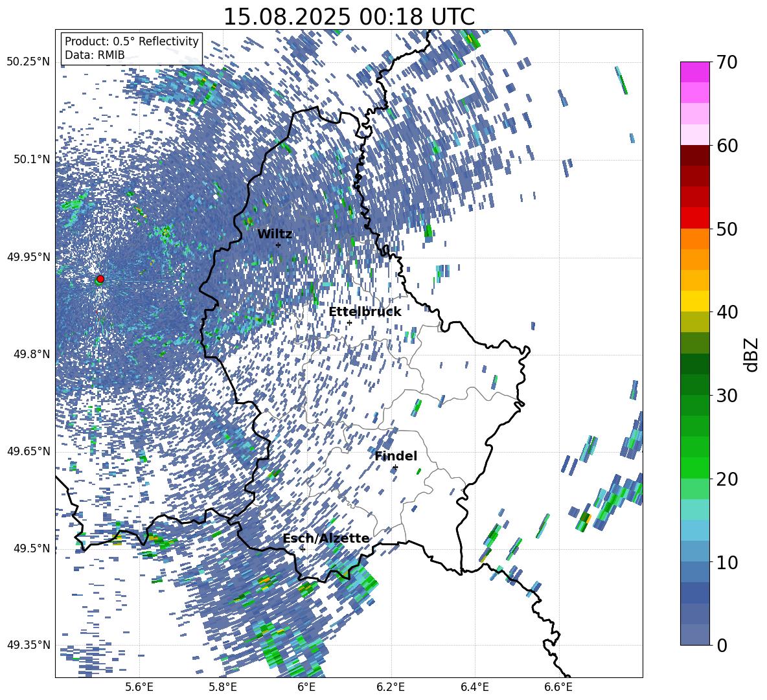
Task: Click the 'Product: 0.5° Reflectivity' text
Action: click(x=132, y=41)
